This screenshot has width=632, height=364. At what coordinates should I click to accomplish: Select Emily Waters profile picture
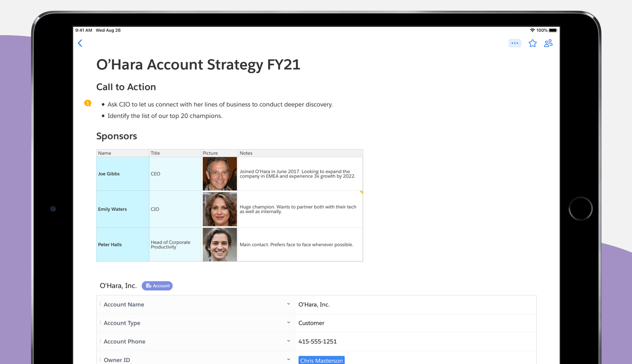pyautogui.click(x=220, y=209)
